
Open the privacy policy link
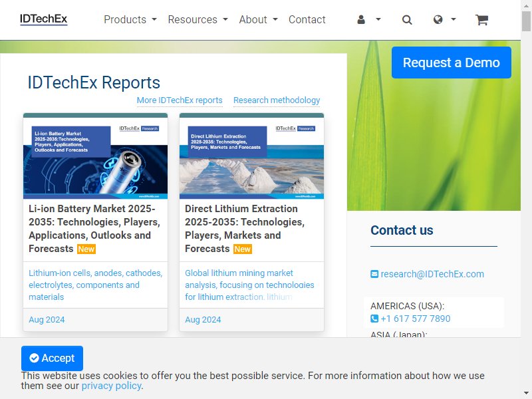pyautogui.click(x=111, y=386)
